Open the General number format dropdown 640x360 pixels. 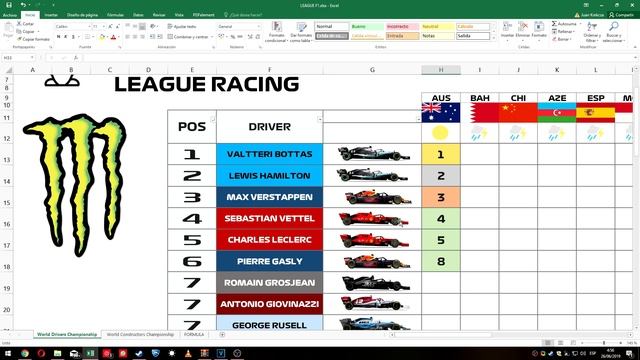[x=258, y=27]
